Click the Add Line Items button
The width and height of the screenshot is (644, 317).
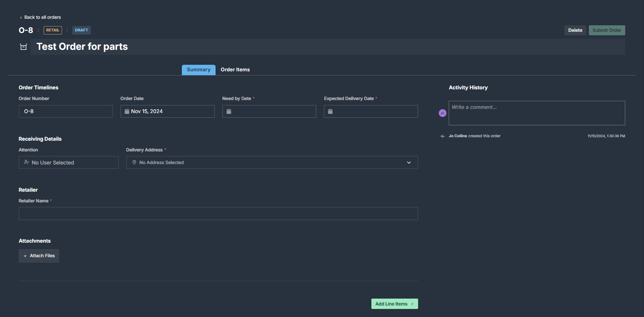tap(394, 304)
